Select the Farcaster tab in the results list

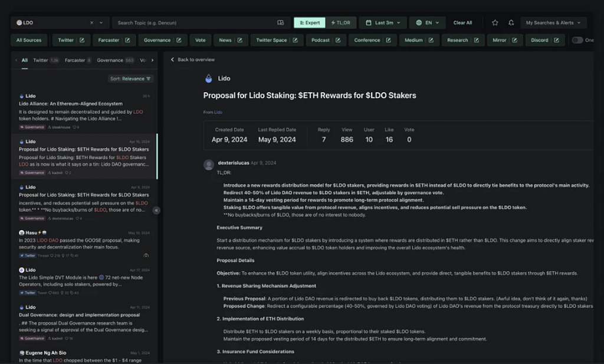(x=75, y=60)
